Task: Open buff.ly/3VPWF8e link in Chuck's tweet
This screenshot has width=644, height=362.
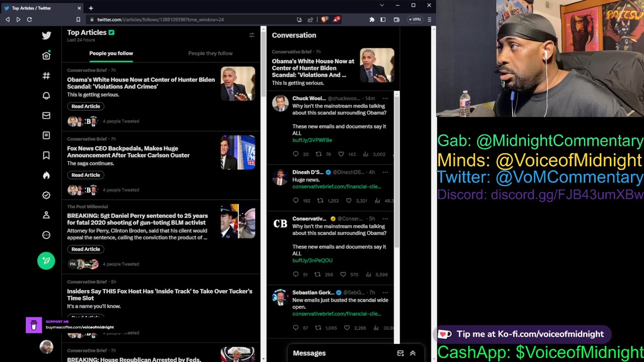Action: point(312,140)
